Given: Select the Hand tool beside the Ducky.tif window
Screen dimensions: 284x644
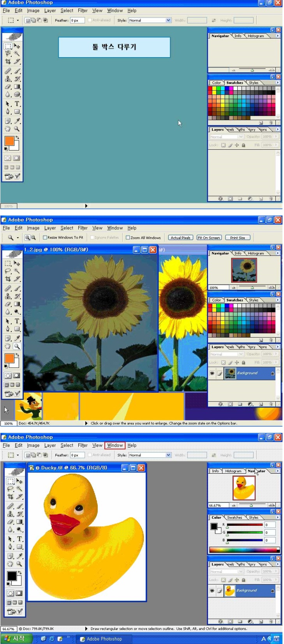Looking at the screenshot, I should coord(10,564).
